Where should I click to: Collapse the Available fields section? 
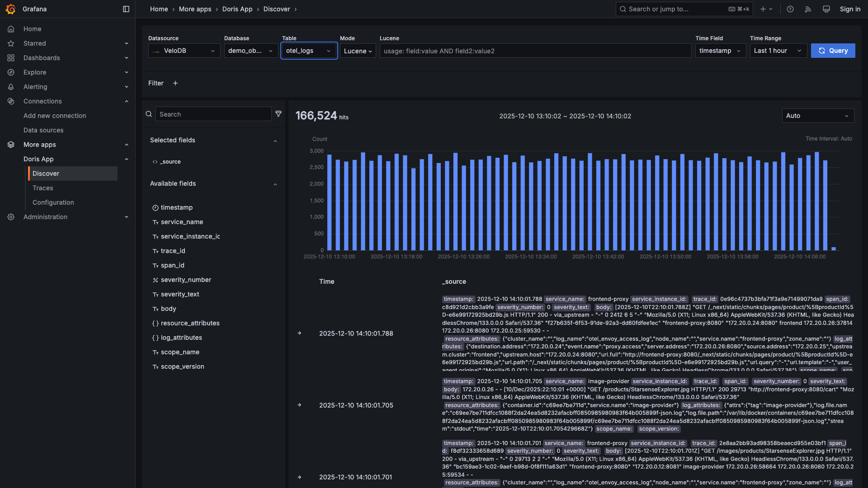(x=275, y=184)
